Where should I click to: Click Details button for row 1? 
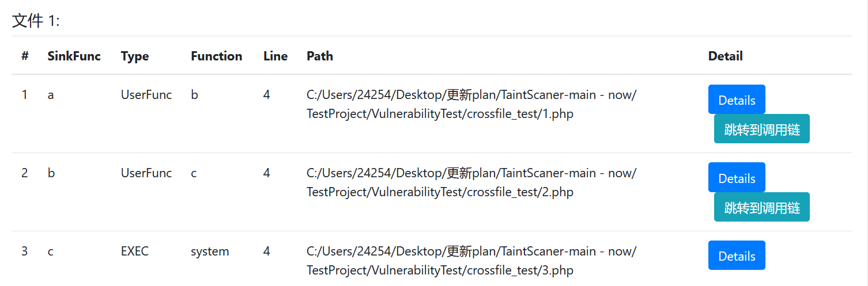736,100
